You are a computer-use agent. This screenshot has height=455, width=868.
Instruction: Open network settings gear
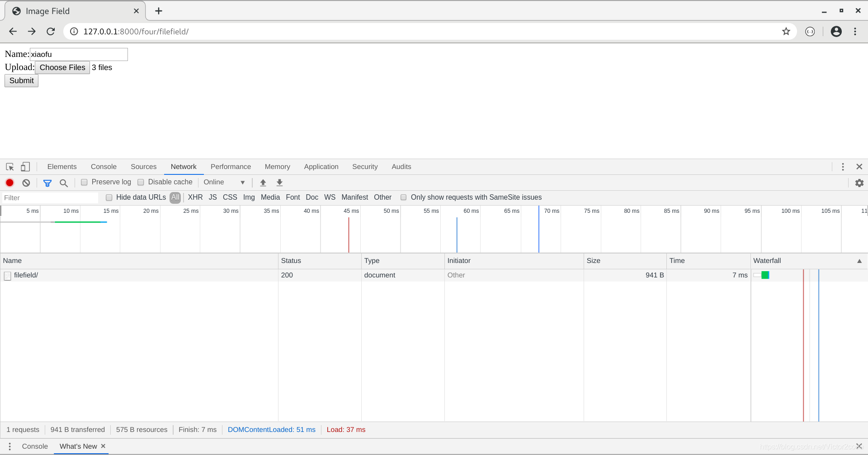pos(859,183)
